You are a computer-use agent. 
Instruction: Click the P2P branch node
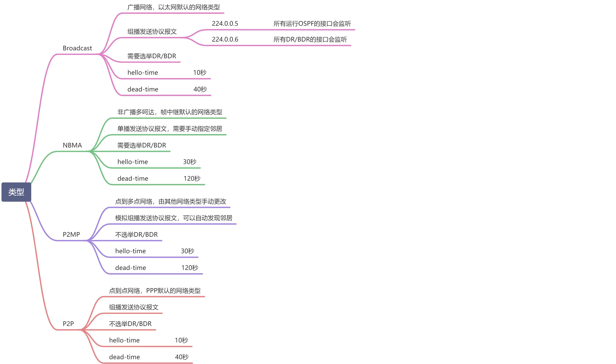click(x=68, y=324)
